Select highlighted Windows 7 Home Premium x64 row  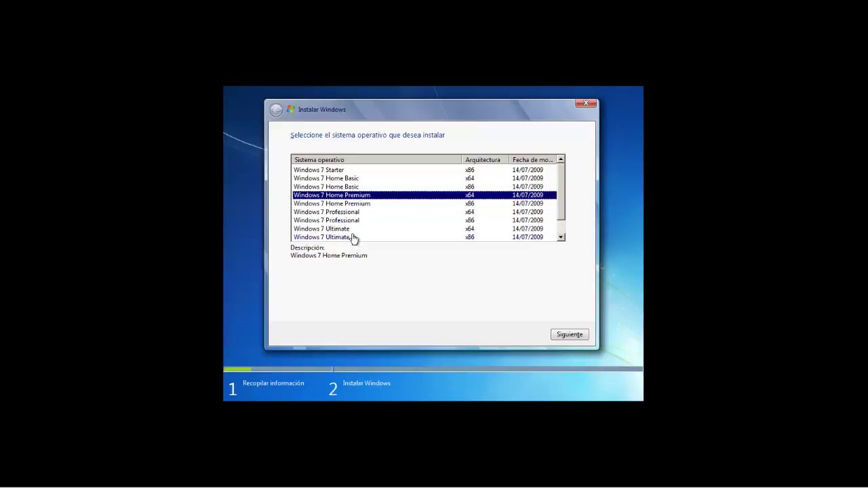(x=425, y=195)
